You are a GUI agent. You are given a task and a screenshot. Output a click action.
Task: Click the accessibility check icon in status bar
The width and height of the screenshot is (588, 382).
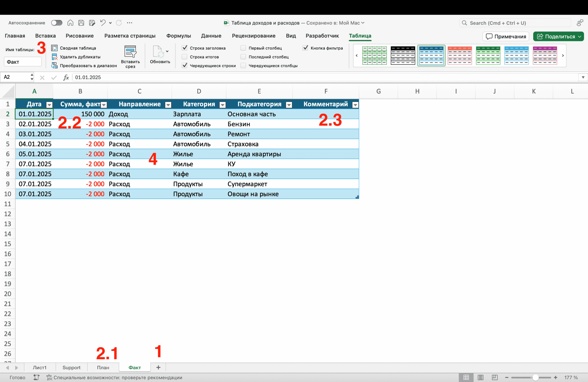(x=49, y=377)
